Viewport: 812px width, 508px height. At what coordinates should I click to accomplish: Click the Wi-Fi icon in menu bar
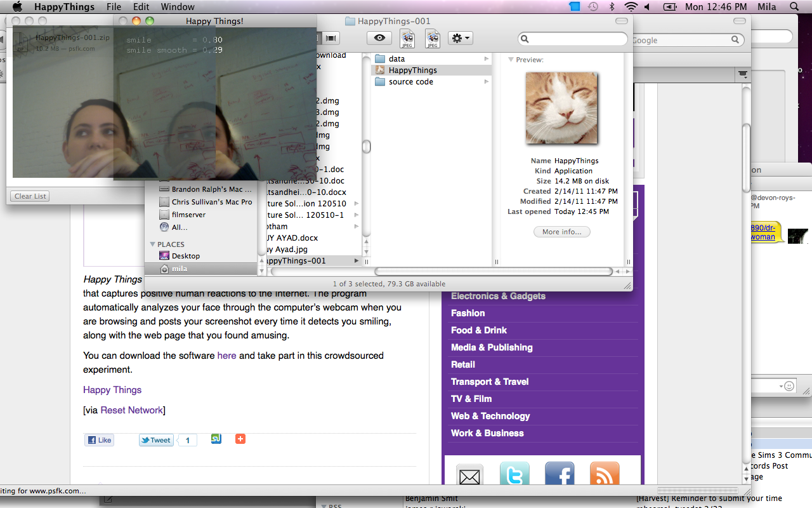point(630,7)
